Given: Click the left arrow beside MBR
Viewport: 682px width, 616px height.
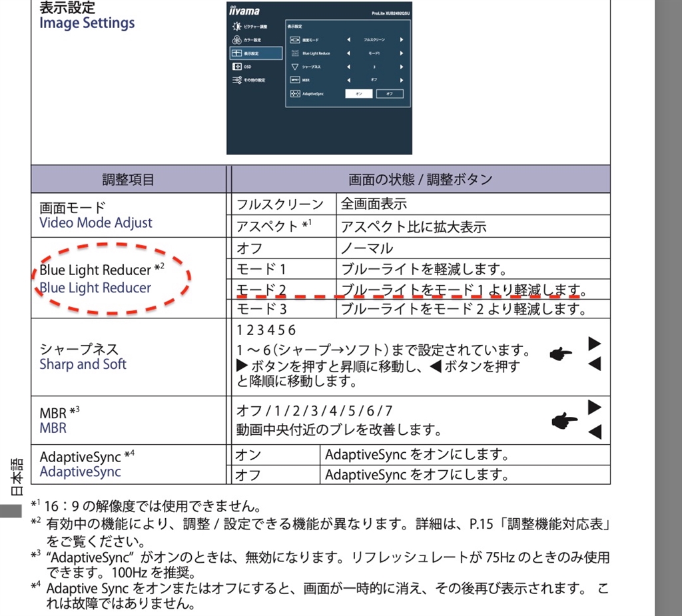Looking at the screenshot, I should point(349,80).
